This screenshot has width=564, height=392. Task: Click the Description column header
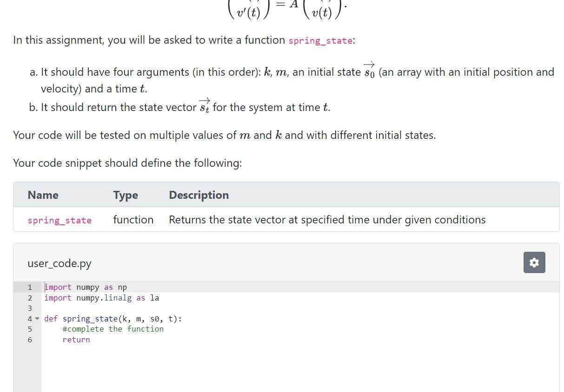[x=199, y=195]
